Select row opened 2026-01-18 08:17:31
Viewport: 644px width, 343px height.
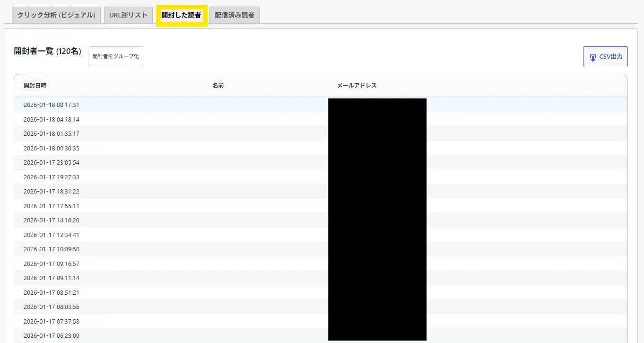(52, 105)
